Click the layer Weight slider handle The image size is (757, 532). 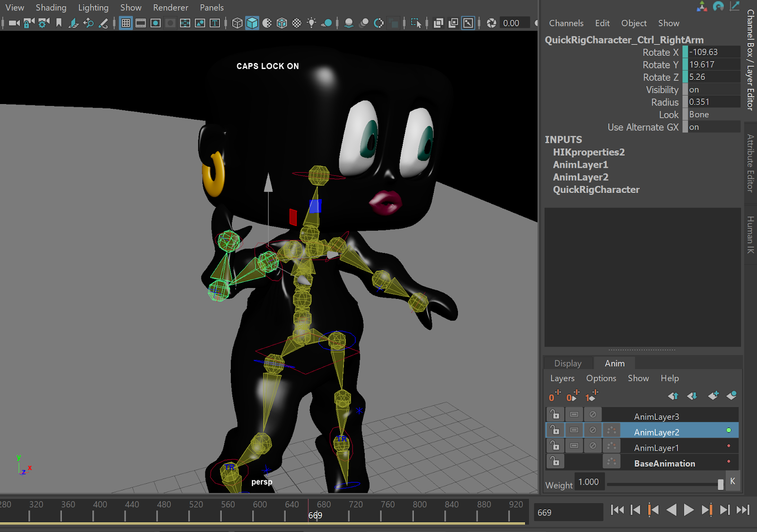point(721,484)
